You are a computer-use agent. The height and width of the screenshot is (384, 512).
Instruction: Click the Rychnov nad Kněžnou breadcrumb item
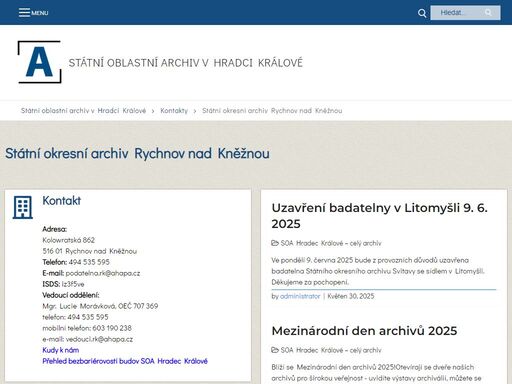(x=272, y=111)
